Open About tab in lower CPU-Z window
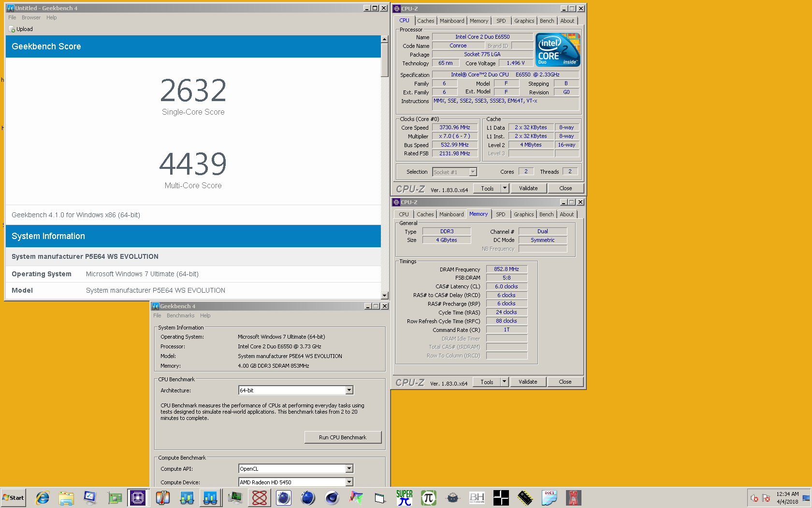 (567, 214)
